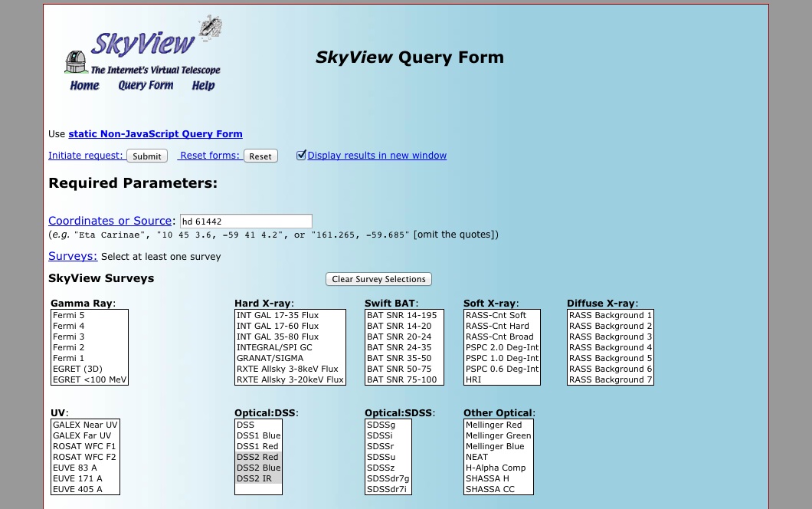Select Fermi 1 survey
Screen dimensions: 812x509
coord(90,358)
